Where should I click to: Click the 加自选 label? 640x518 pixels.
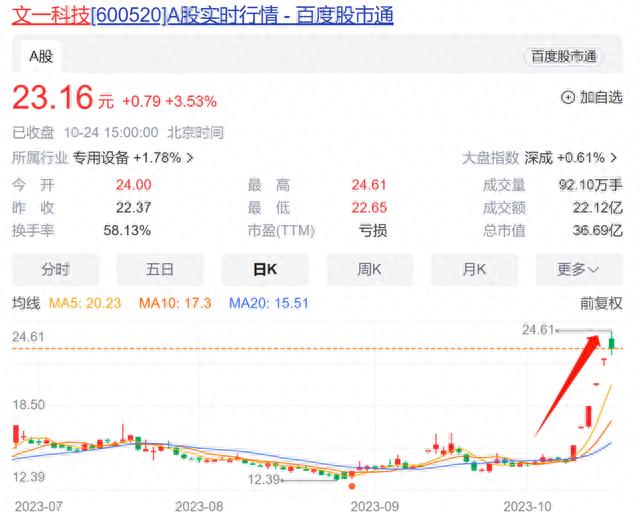(x=601, y=98)
